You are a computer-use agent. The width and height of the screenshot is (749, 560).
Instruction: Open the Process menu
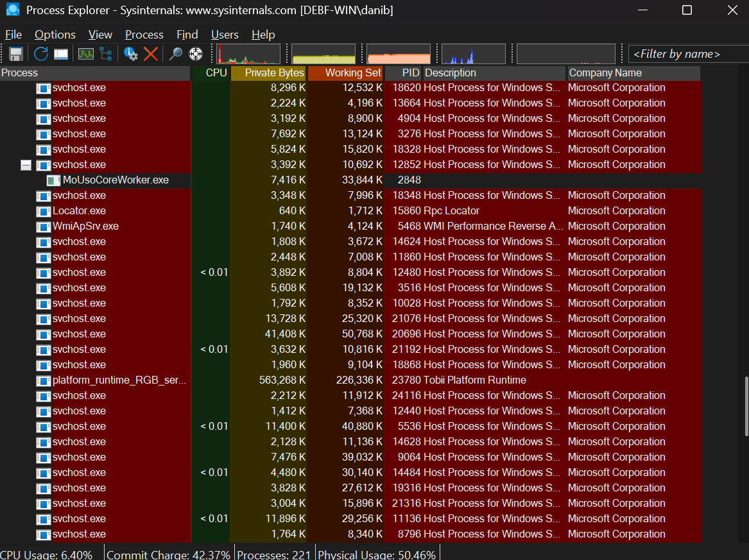[144, 35]
